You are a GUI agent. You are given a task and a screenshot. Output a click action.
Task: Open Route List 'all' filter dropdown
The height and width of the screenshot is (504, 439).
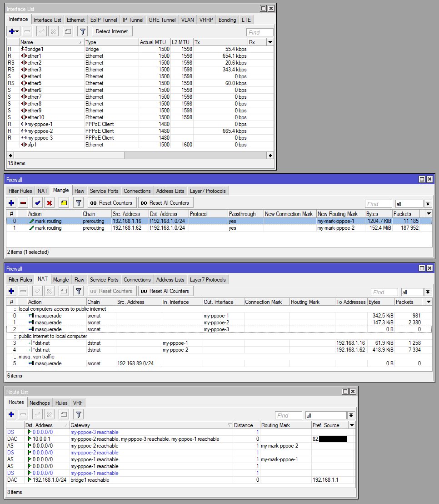(351, 415)
